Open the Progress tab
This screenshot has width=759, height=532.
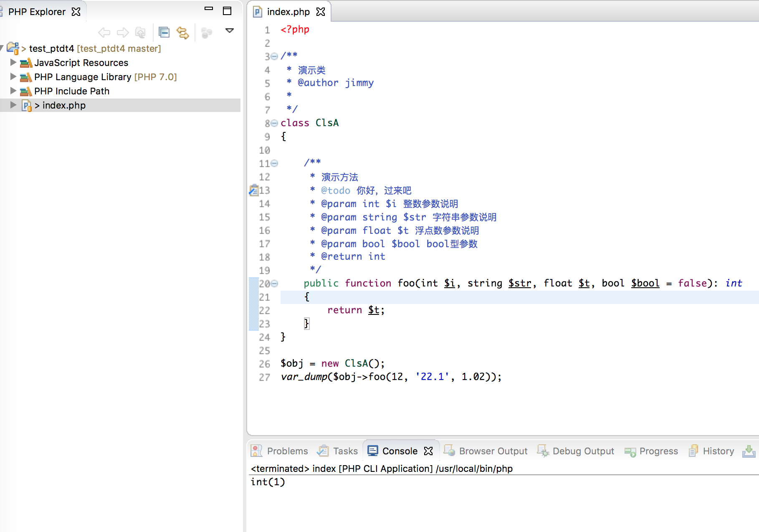click(x=659, y=451)
